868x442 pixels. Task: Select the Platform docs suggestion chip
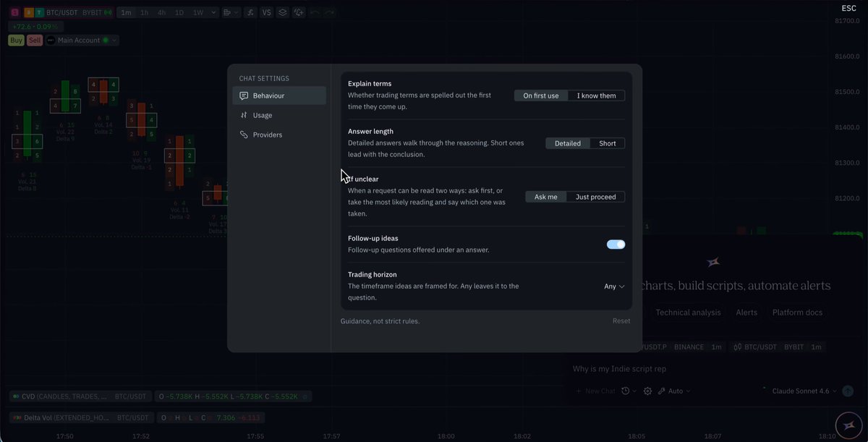[x=797, y=313]
